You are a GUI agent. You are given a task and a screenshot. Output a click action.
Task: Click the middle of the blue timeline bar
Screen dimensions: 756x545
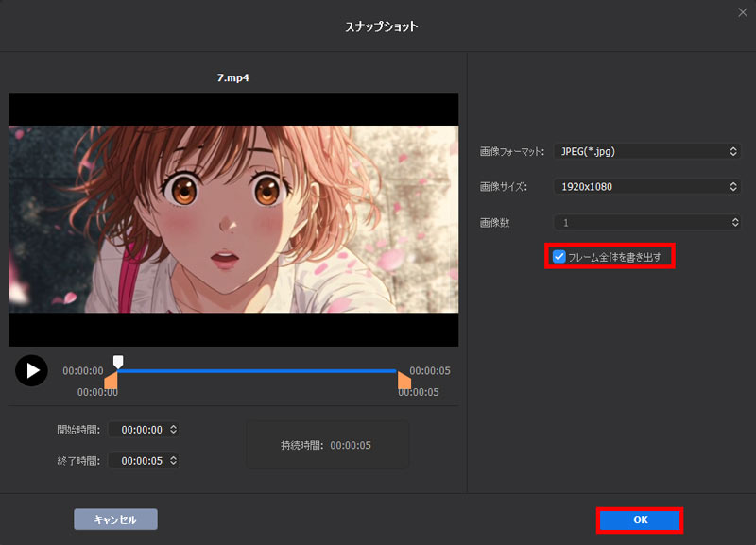[257, 371]
